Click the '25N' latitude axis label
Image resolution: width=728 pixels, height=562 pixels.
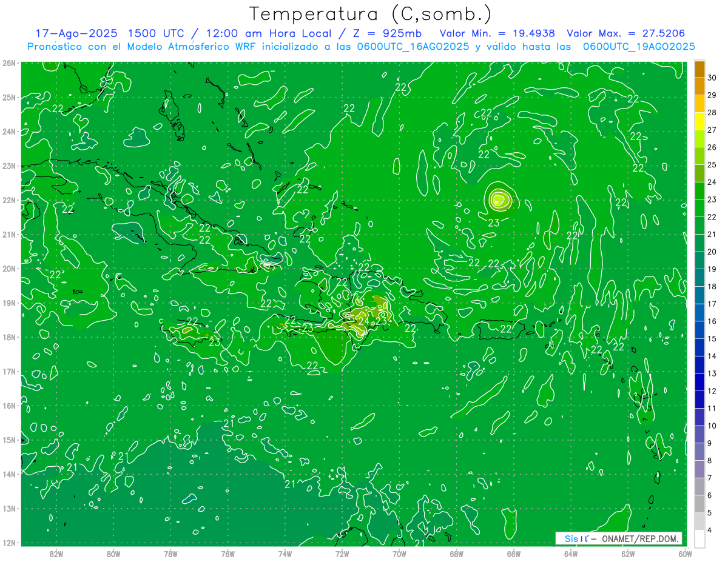tap(9, 97)
